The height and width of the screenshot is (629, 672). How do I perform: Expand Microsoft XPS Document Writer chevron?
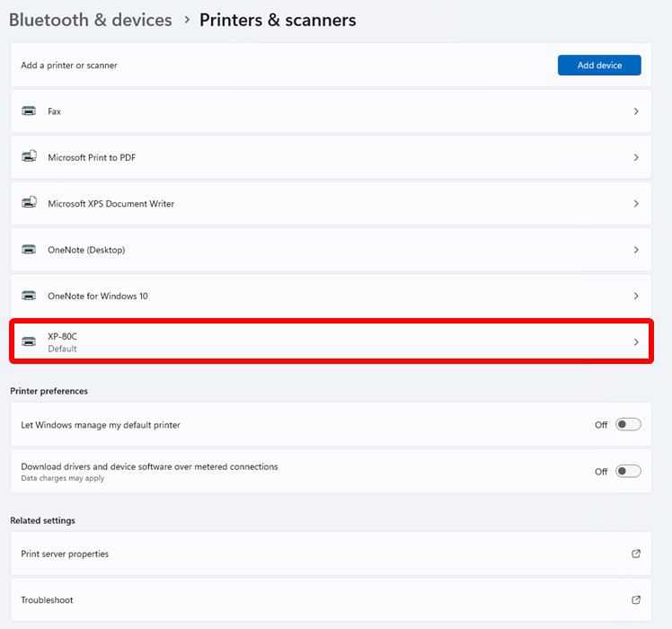(636, 204)
